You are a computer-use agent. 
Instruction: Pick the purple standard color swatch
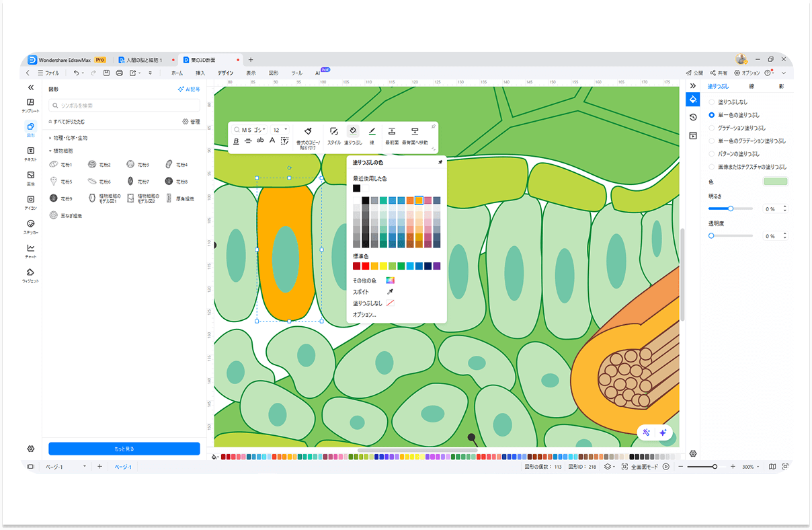click(x=436, y=266)
